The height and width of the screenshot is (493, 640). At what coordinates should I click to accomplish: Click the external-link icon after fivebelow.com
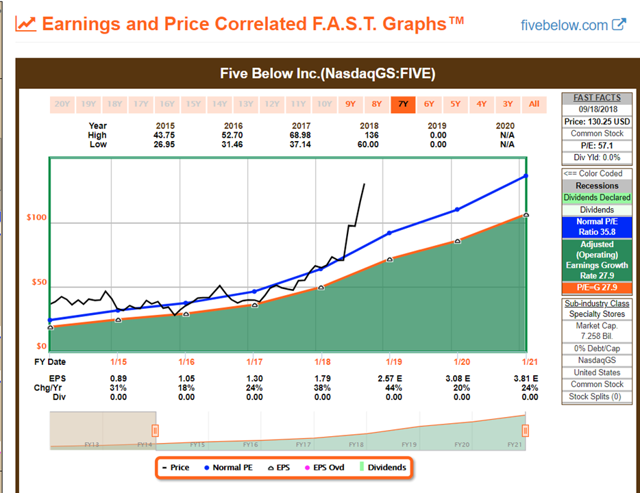click(619, 24)
